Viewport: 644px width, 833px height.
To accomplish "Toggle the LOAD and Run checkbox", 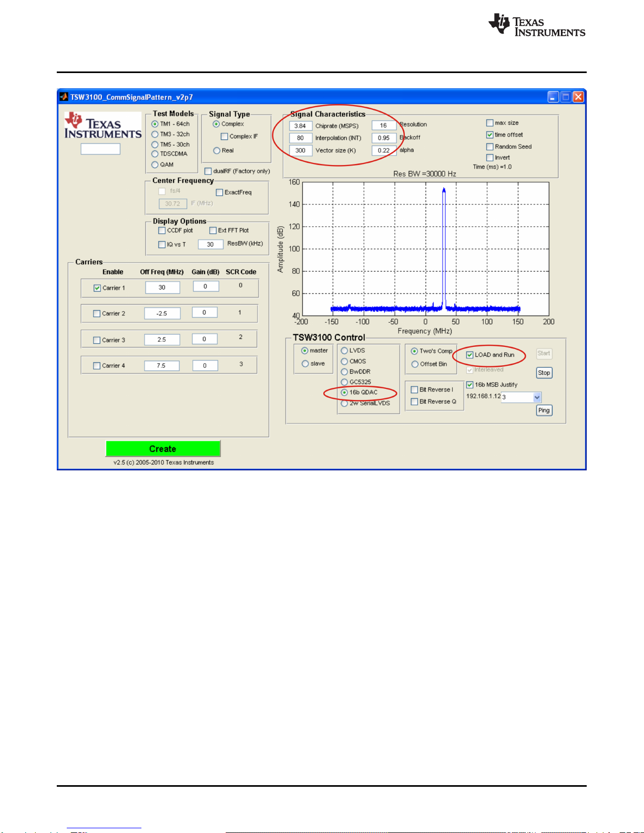I will (470, 355).
